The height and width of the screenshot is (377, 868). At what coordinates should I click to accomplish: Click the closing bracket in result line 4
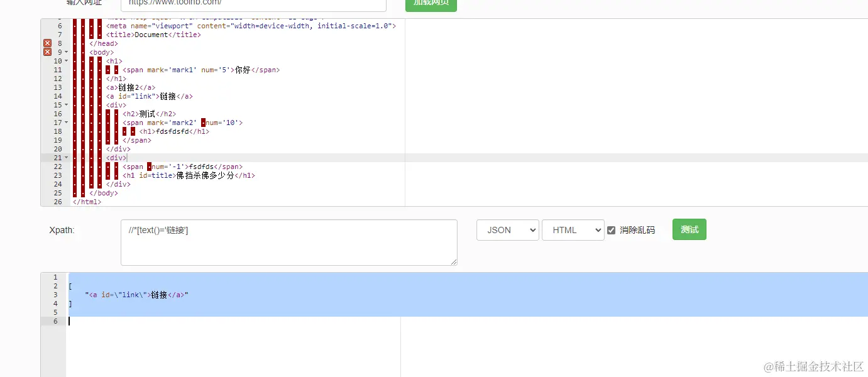click(x=70, y=303)
